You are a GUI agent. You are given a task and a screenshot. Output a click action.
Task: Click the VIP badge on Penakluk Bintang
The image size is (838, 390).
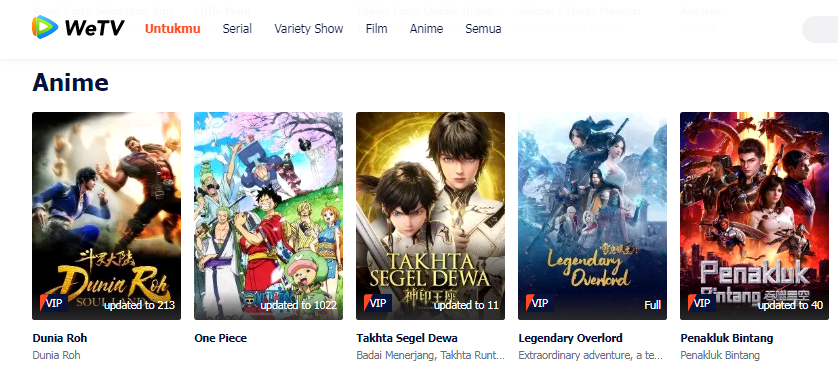coord(701,303)
